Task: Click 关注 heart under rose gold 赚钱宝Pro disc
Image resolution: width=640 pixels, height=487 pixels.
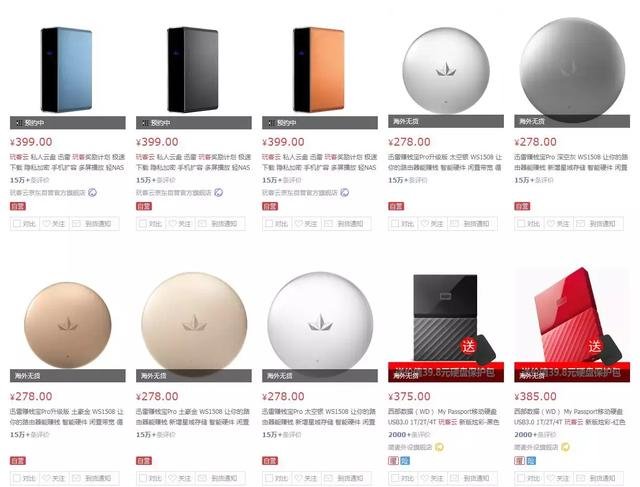Action: tap(46, 478)
